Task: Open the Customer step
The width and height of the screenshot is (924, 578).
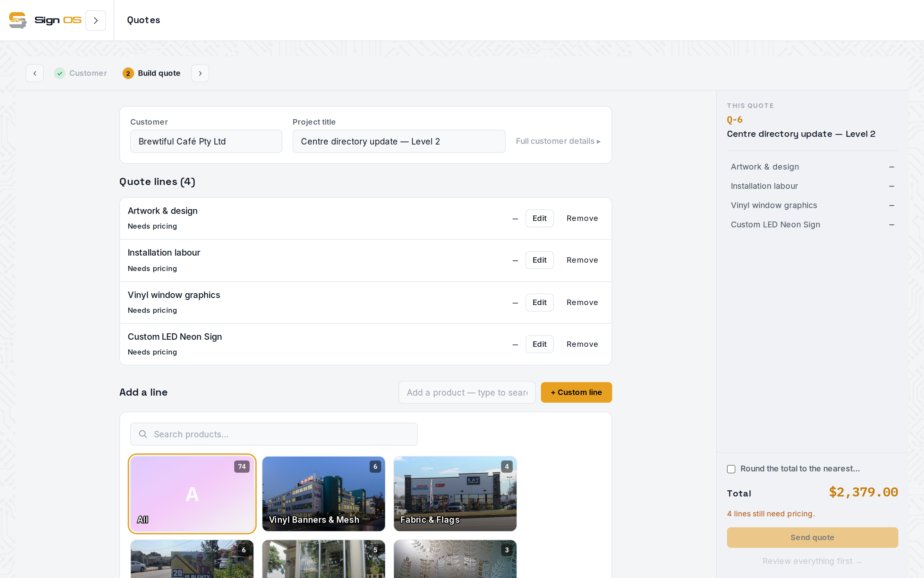Action: click(81, 73)
